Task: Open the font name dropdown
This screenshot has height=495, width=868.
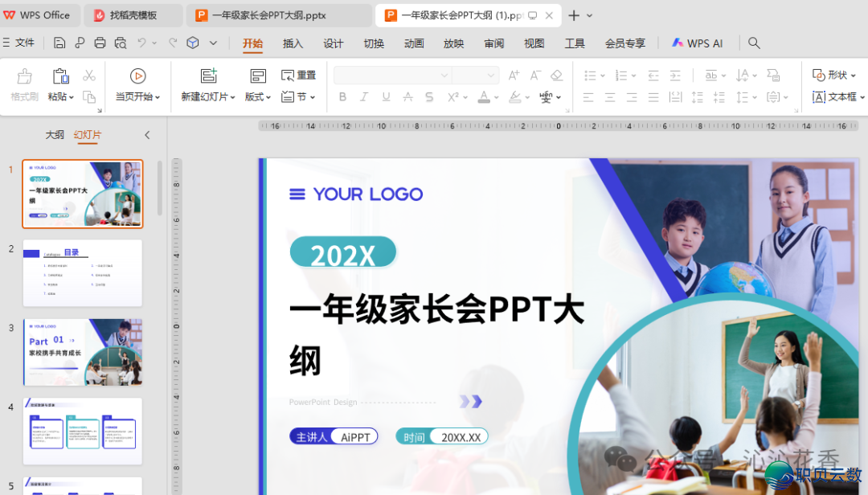Action: 444,76
